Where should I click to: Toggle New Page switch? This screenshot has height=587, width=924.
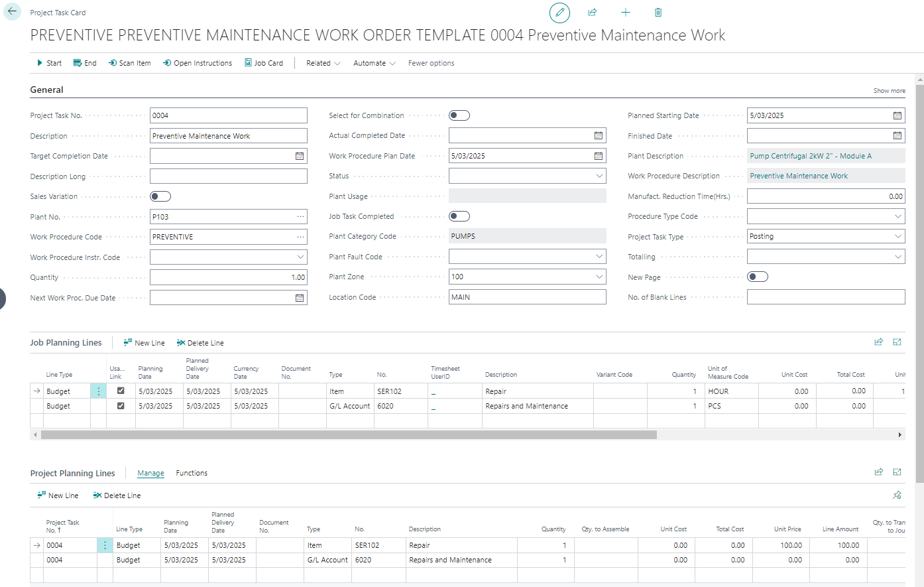758,277
